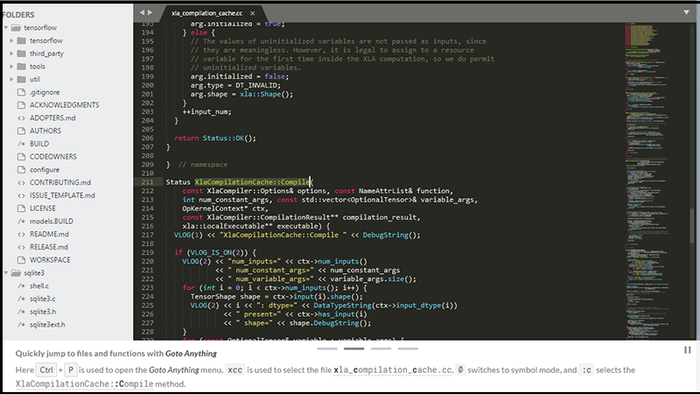This screenshot has width=700, height=394.
Task: Select the second slide indicator
Action: click(x=354, y=348)
